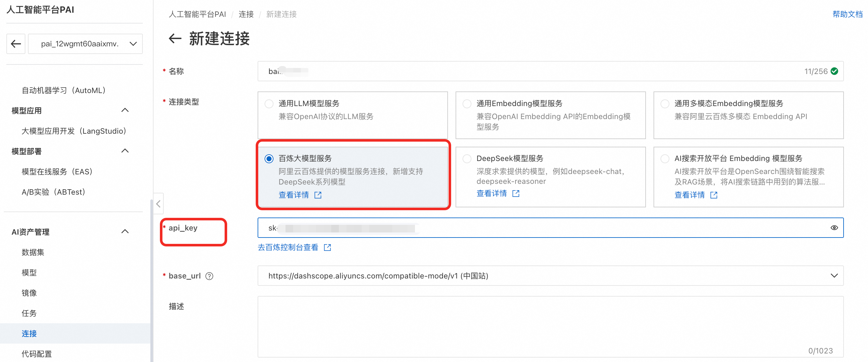Focus the api_key input field

[x=550, y=228]
